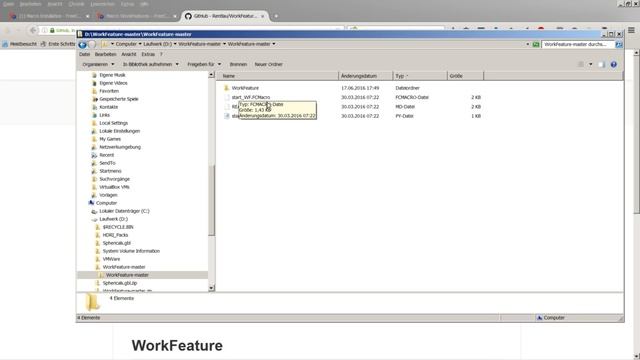640x360 pixels.
Task: Click the large folder icon in the details pane
Action: (x=93, y=302)
